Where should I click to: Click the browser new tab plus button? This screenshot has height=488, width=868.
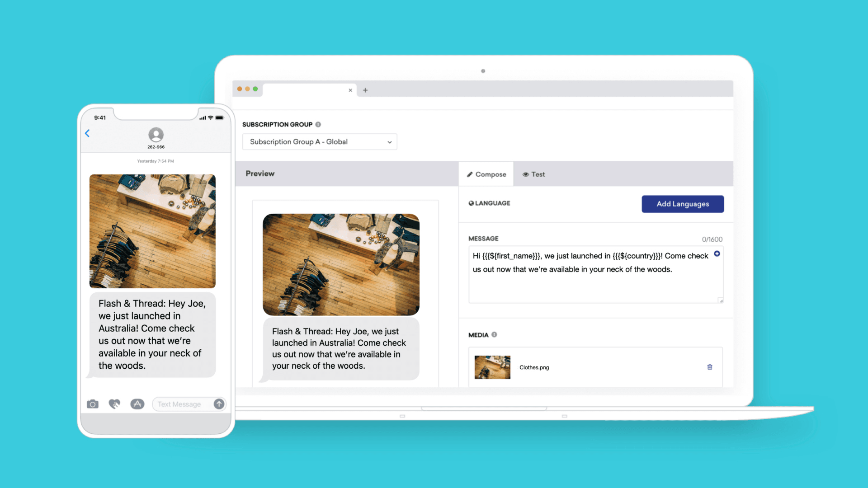pos(365,89)
